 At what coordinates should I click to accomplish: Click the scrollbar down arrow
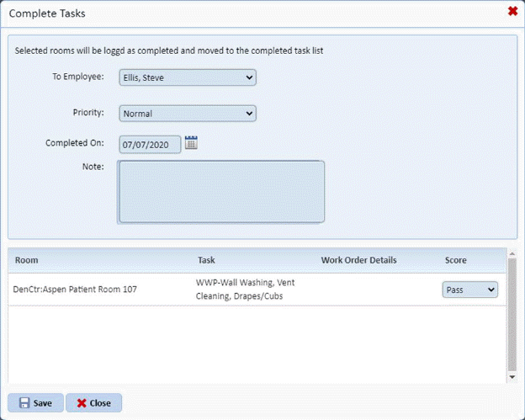coord(512,378)
